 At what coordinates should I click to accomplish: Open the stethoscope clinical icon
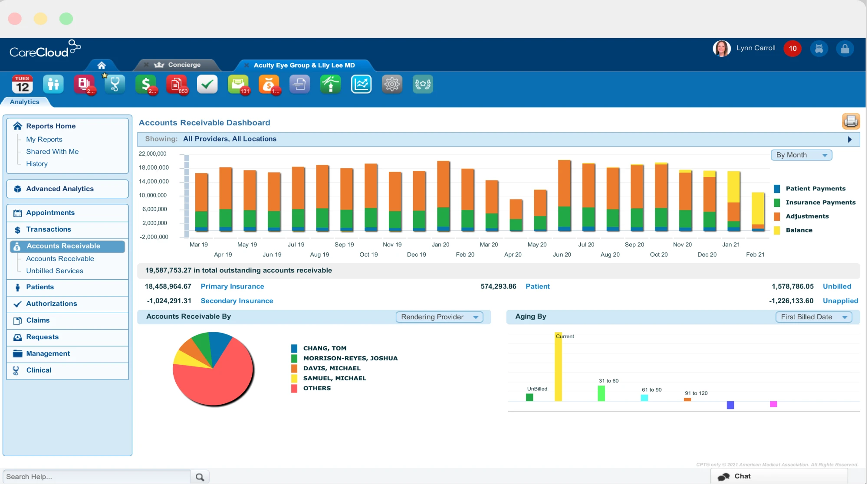click(115, 84)
